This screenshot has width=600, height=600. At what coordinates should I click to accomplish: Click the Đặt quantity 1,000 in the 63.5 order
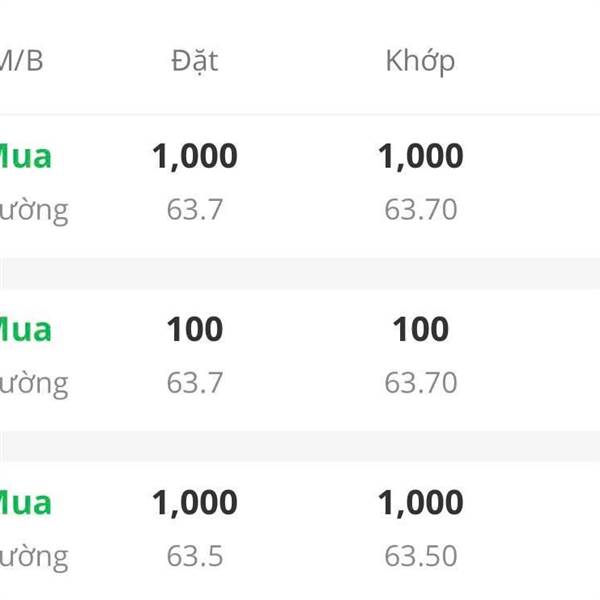click(x=195, y=503)
